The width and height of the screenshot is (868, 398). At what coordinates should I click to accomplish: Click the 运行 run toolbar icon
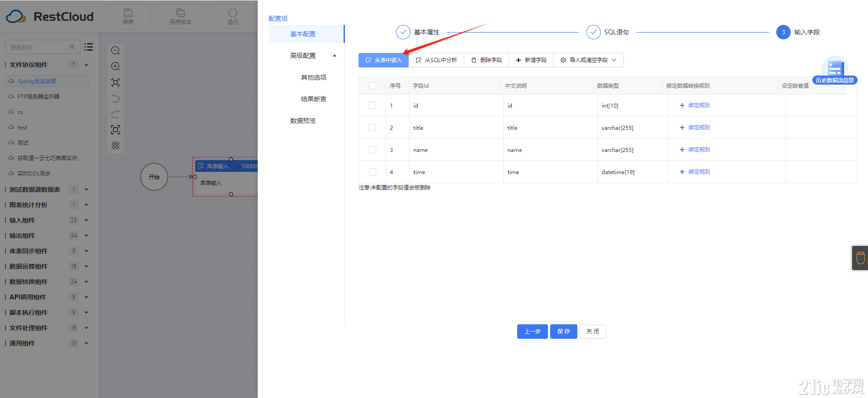coord(233,13)
